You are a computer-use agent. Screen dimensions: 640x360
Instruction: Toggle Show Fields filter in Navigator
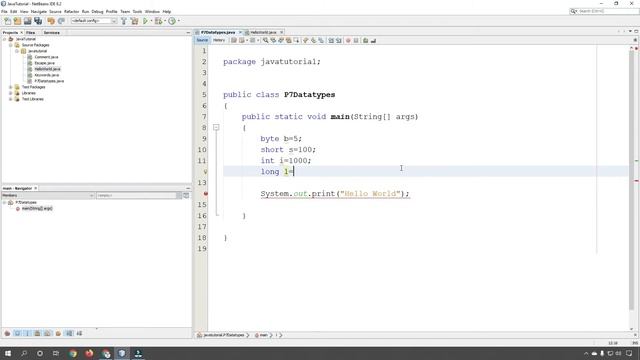[x=17, y=333]
